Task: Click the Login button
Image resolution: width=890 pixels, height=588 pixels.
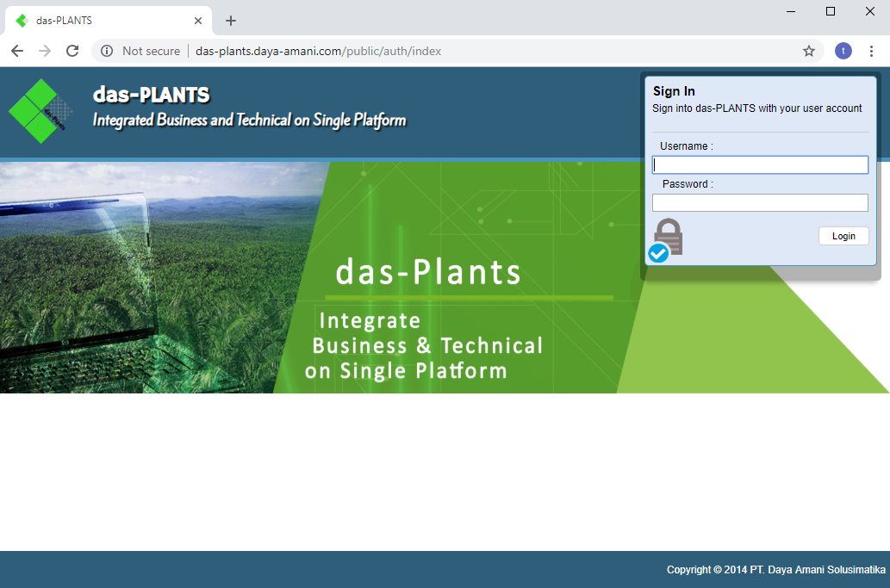Action: click(x=843, y=236)
